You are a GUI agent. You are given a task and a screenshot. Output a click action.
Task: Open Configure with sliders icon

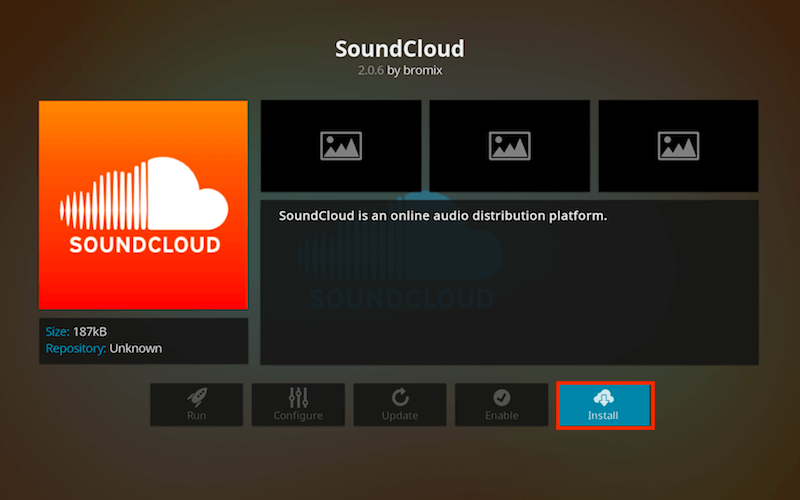(298, 405)
